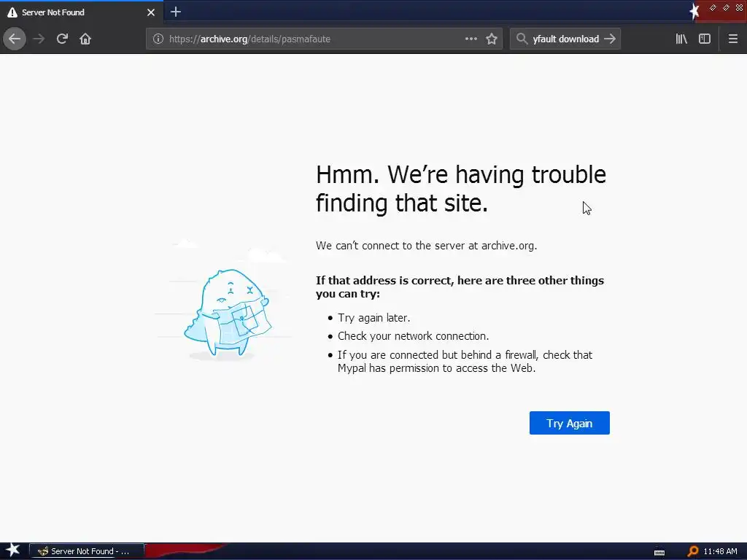This screenshot has height=560, width=747.
Task: Click the lost dinosaur illustration
Action: click(x=228, y=312)
